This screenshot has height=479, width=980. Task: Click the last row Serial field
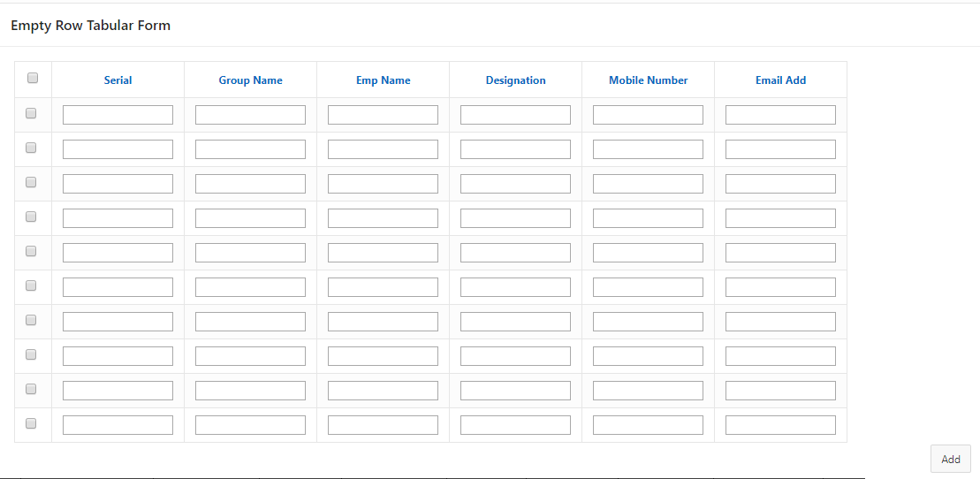[118, 425]
